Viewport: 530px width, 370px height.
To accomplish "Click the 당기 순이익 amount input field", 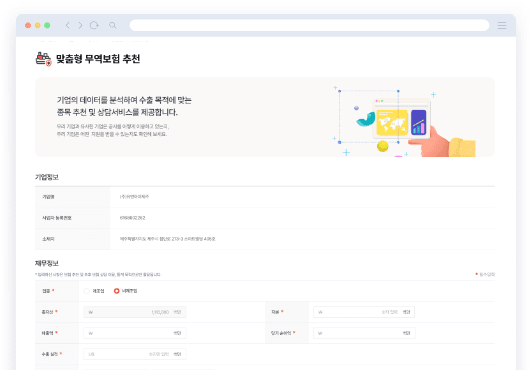I will click(364, 333).
